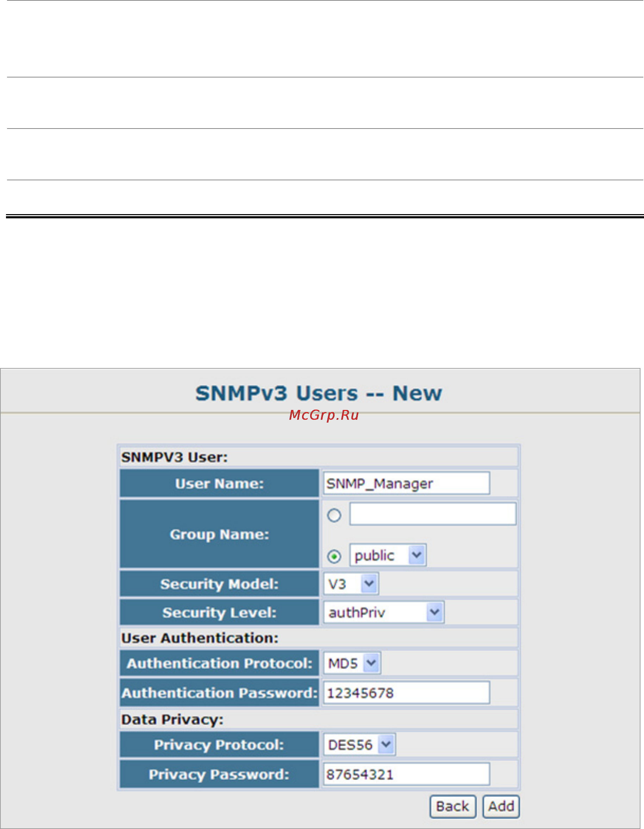Select the existing group radio button beside public
The width and height of the screenshot is (644, 829).
(334, 557)
